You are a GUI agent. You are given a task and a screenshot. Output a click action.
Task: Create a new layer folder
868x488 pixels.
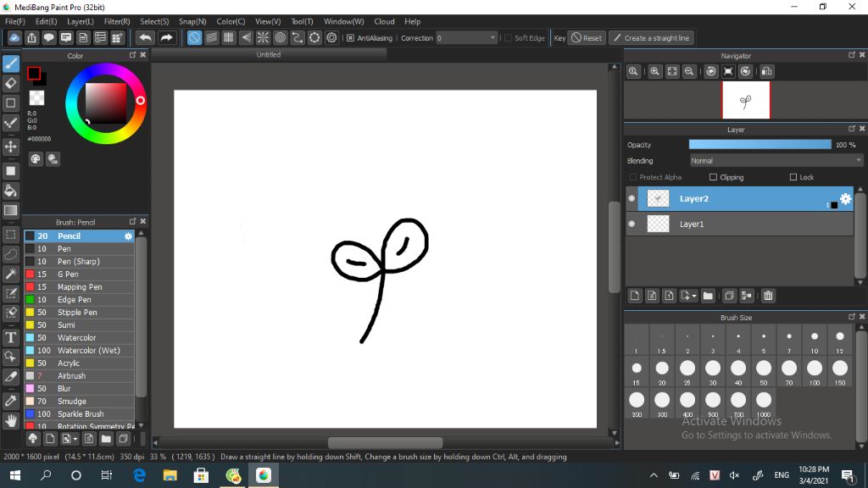click(708, 296)
